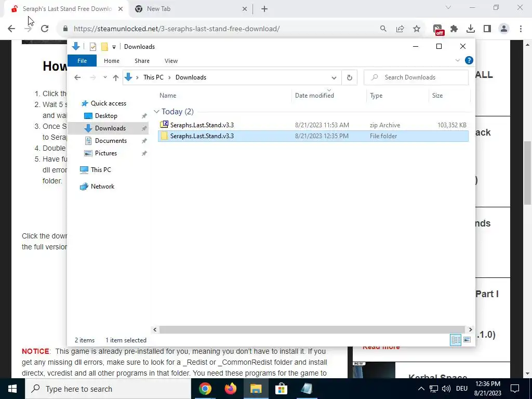Select Documents in navigation pane

[111, 141]
